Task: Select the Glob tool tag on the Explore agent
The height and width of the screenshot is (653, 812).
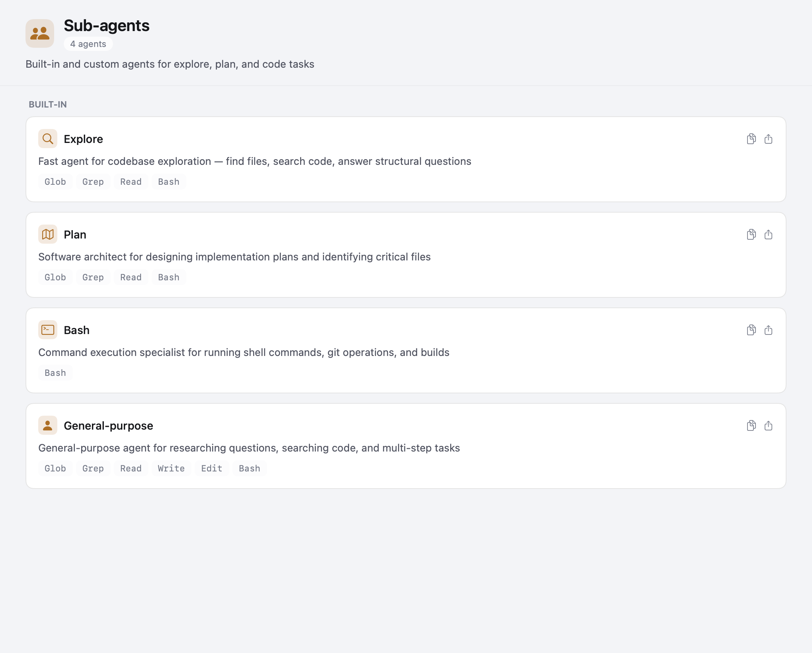Action: coord(55,182)
